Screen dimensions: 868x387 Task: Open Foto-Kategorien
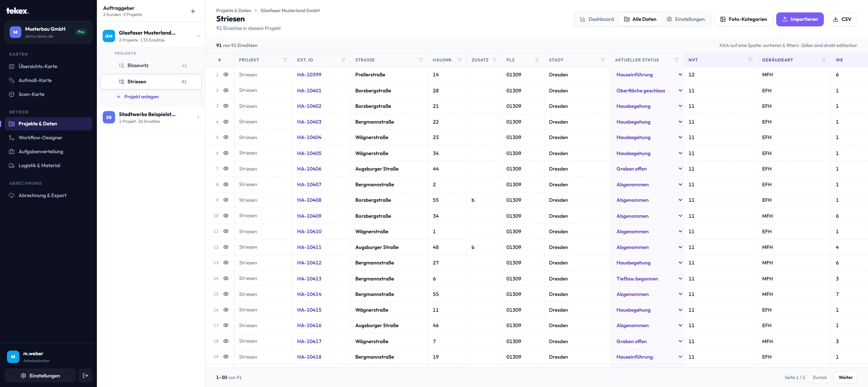[x=743, y=19]
